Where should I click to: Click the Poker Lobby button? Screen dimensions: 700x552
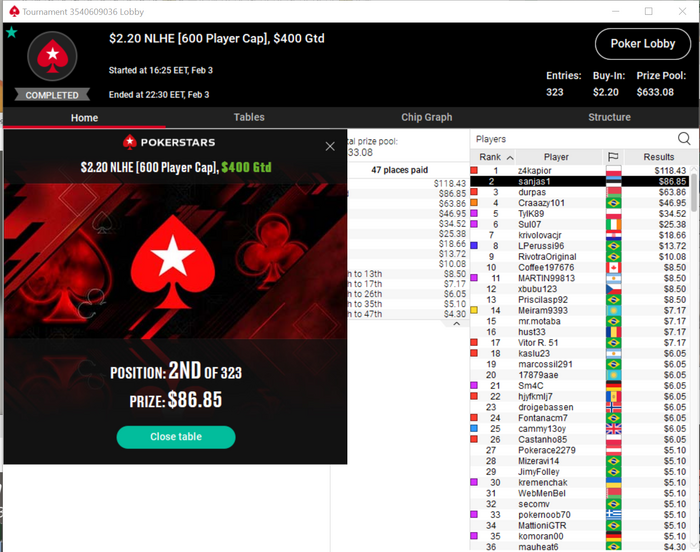tap(642, 44)
